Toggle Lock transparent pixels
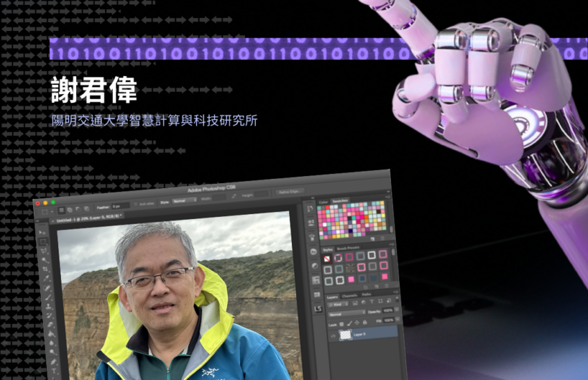Image resolution: width=588 pixels, height=380 pixels. coord(342,324)
